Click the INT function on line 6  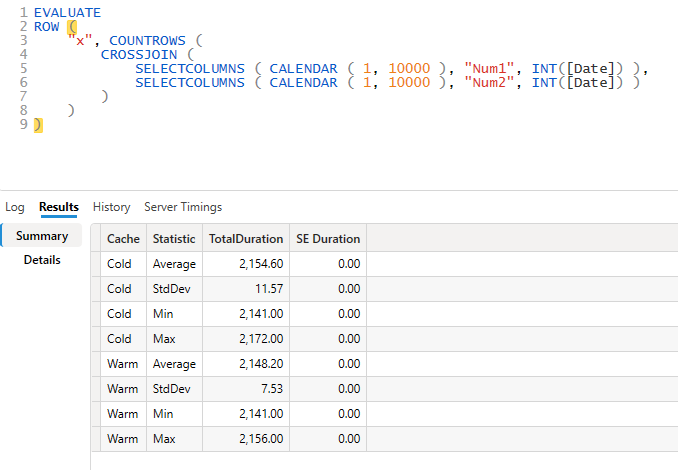(544, 83)
